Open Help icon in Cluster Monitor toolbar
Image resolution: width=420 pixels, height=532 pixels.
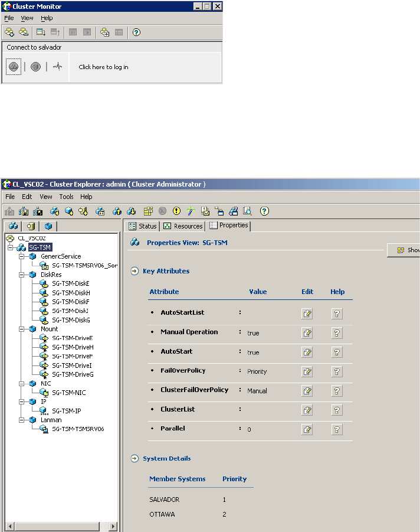point(136,32)
